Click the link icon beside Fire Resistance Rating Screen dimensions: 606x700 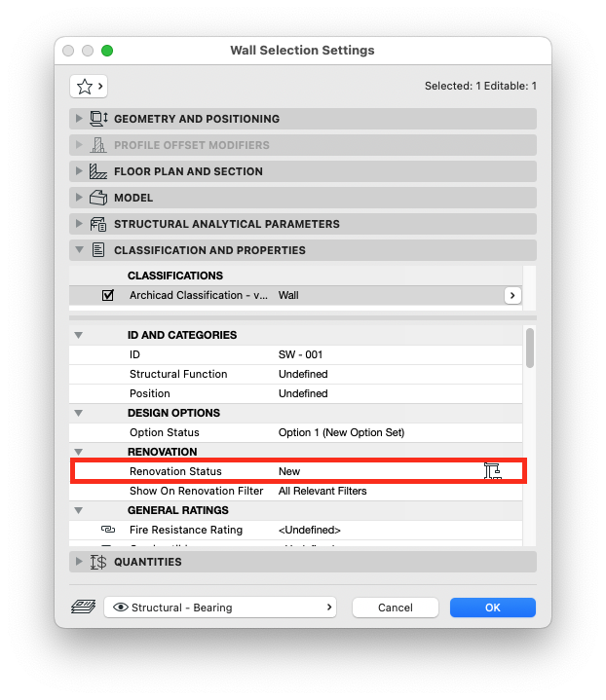click(108, 530)
